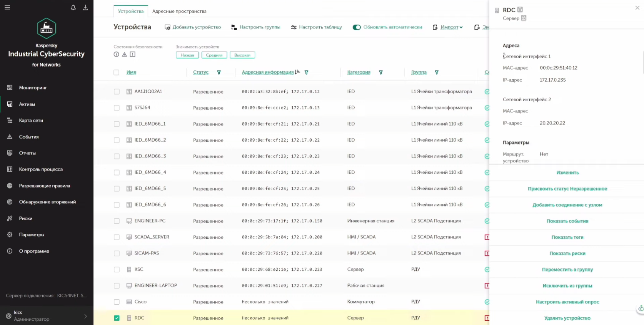Click the ENGINEER-LAPTOP device icon

[129, 286]
